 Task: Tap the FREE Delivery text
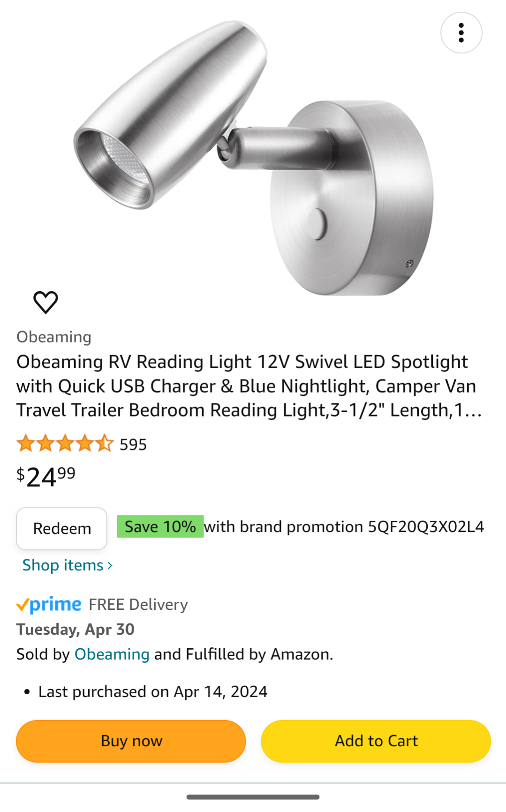(x=138, y=605)
